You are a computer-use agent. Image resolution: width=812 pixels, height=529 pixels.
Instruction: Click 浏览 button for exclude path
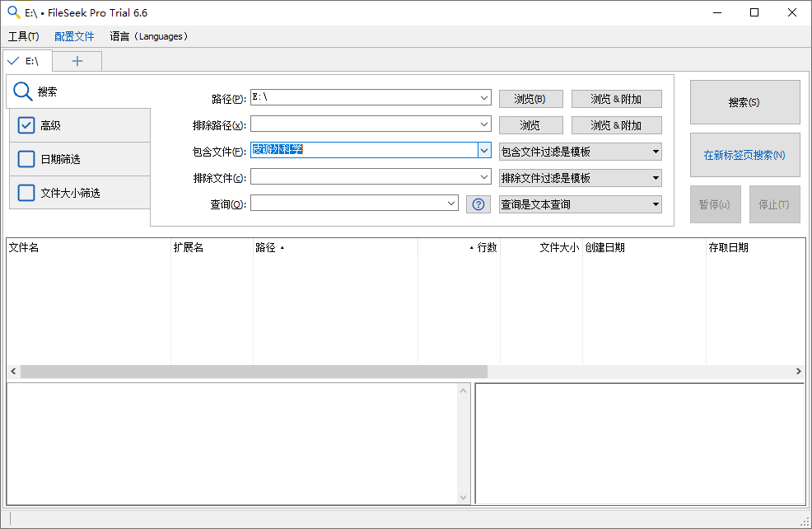click(531, 125)
